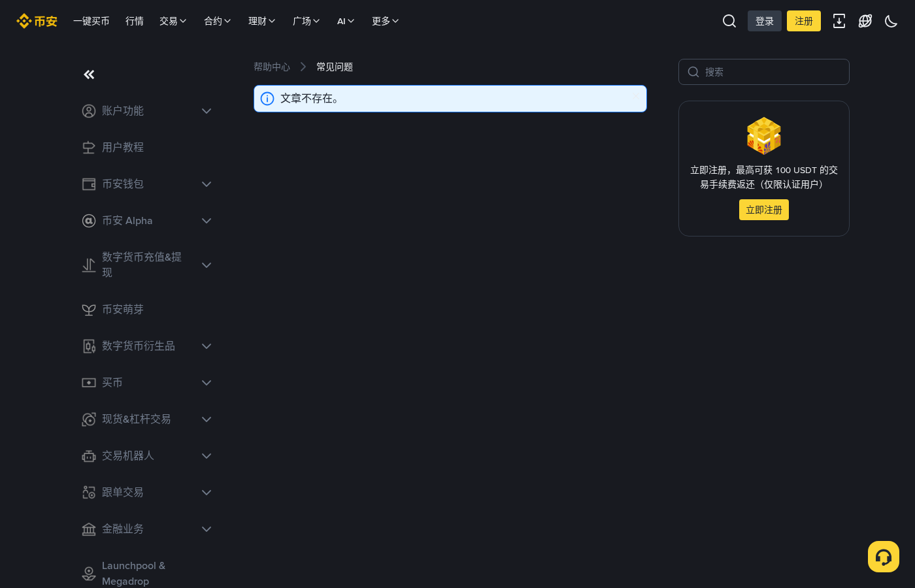Click the 现货&杠杆交易 icon
The width and height of the screenshot is (915, 588).
coord(89,419)
